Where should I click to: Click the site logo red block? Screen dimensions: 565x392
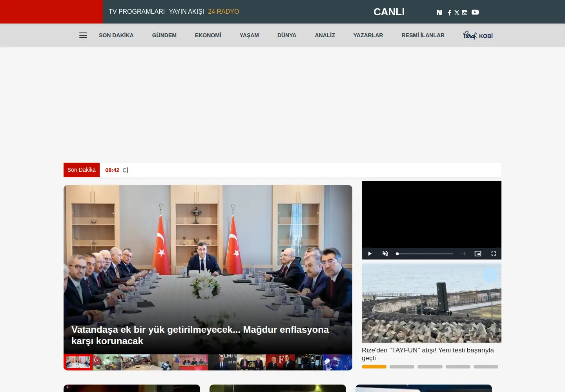pyautogui.click(x=51, y=12)
